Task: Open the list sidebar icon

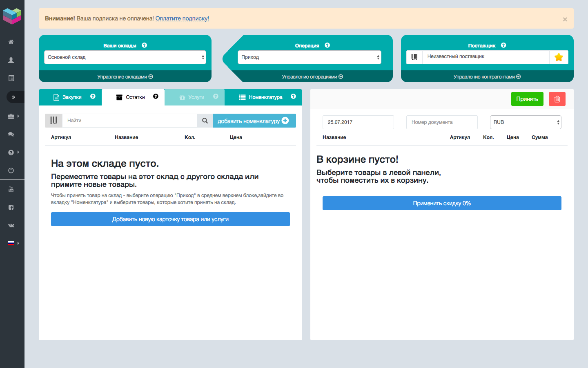Action: [11, 78]
